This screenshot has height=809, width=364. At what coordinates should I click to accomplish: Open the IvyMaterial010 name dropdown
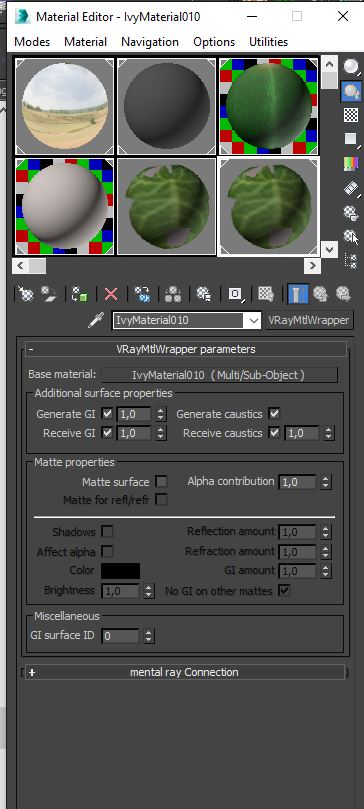click(x=254, y=320)
